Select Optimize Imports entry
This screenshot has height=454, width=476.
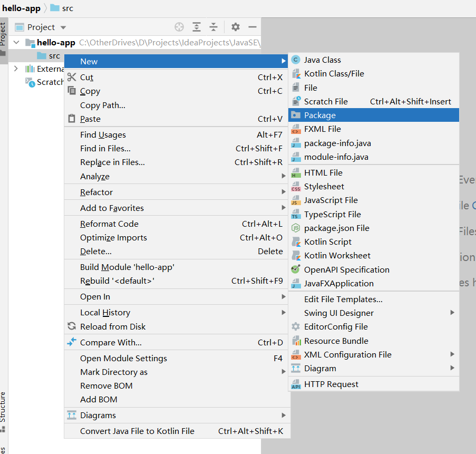(177, 237)
